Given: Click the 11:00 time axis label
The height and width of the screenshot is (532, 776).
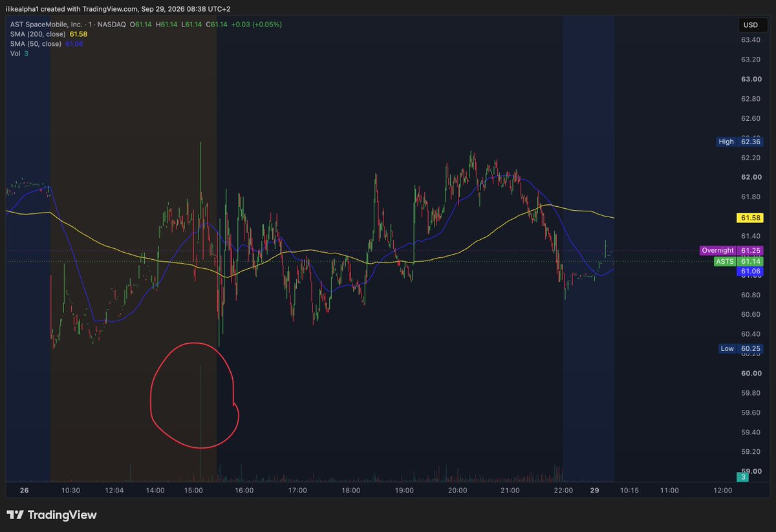Looking at the screenshot, I should pos(669,491).
